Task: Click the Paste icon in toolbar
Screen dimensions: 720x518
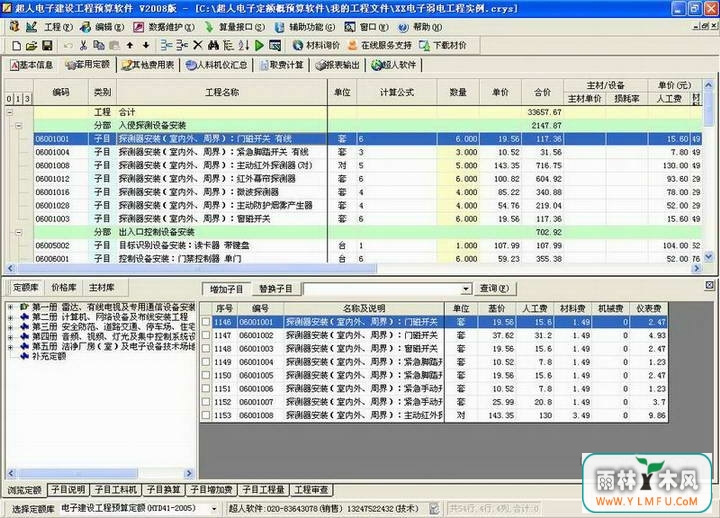Action: (x=114, y=45)
